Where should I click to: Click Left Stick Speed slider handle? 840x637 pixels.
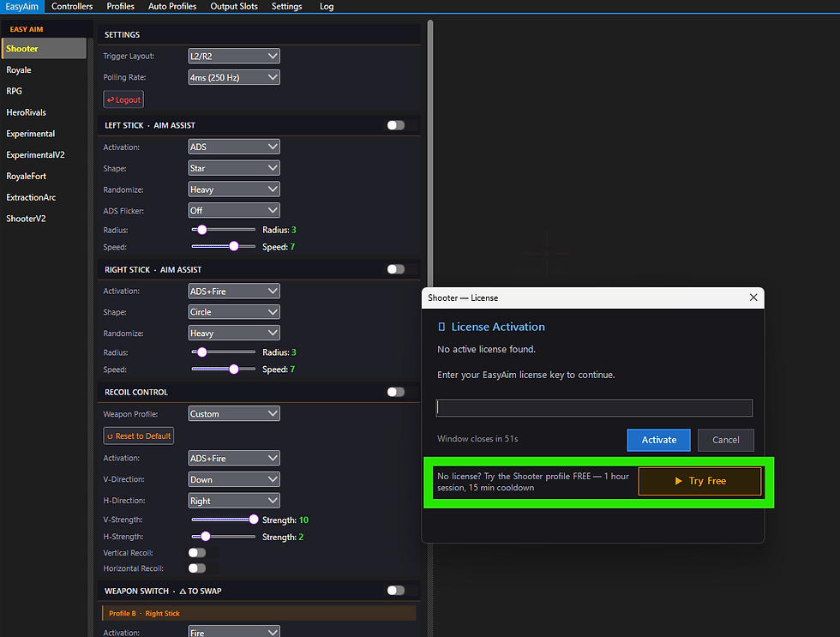tap(233, 246)
